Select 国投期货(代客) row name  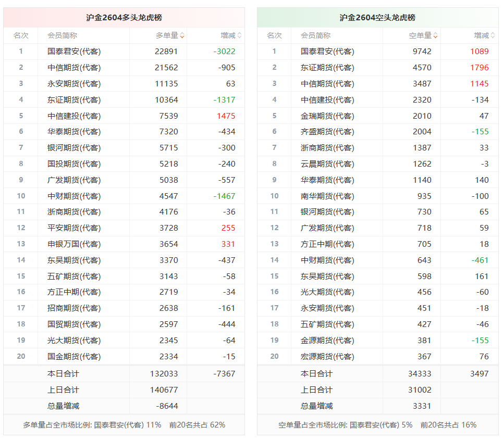tap(74, 164)
